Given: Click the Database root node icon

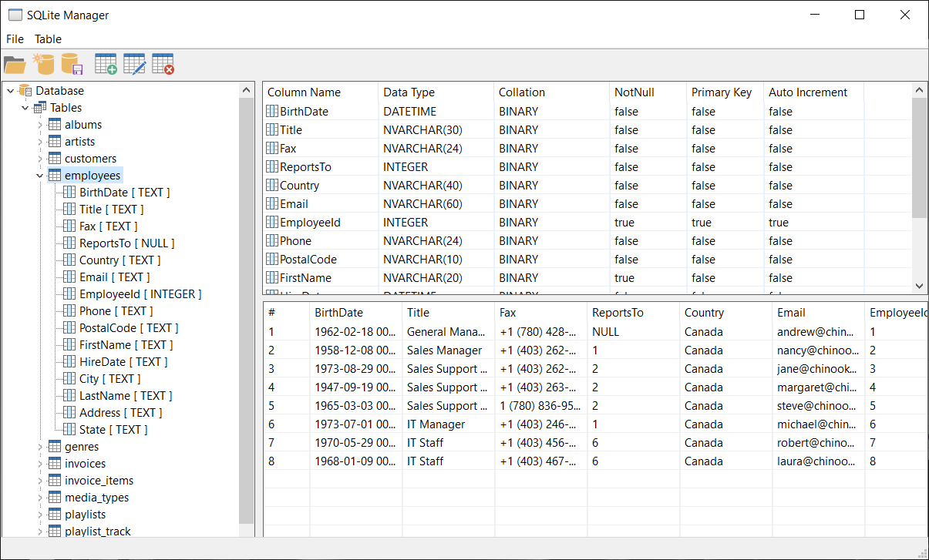Looking at the screenshot, I should [25, 91].
